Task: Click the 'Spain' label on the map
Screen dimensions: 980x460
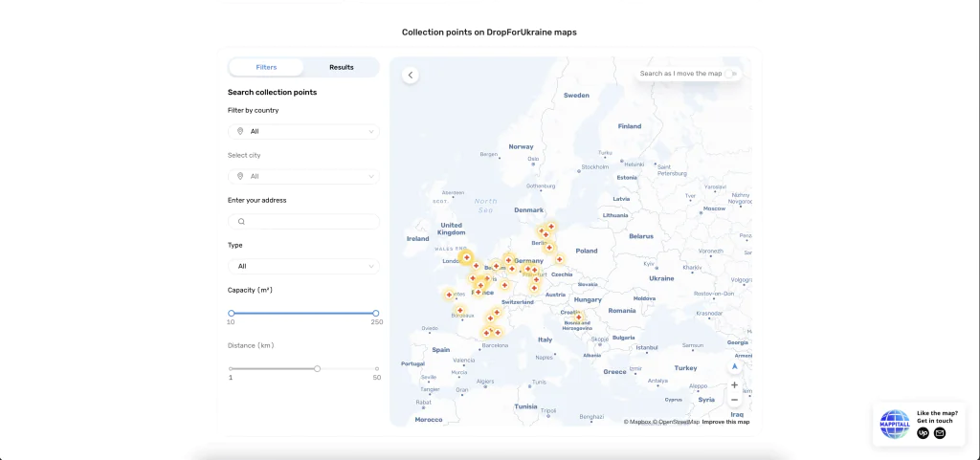Action: (440, 350)
